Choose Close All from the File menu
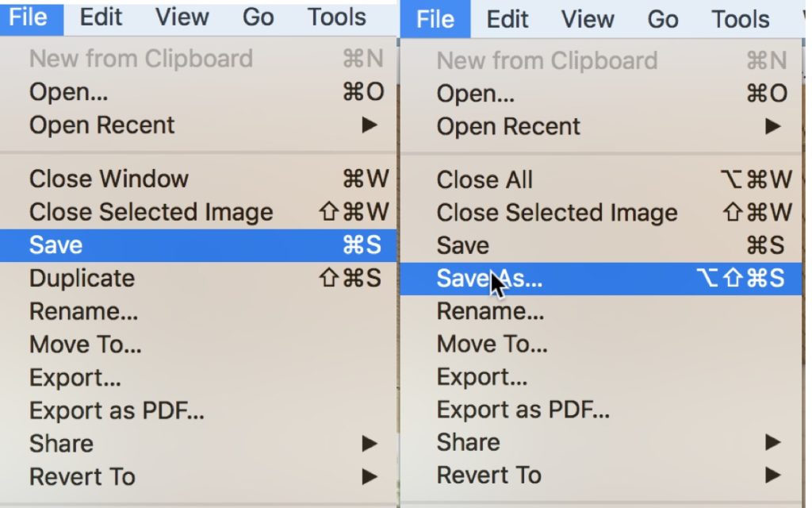Image resolution: width=812 pixels, height=508 pixels. click(485, 180)
